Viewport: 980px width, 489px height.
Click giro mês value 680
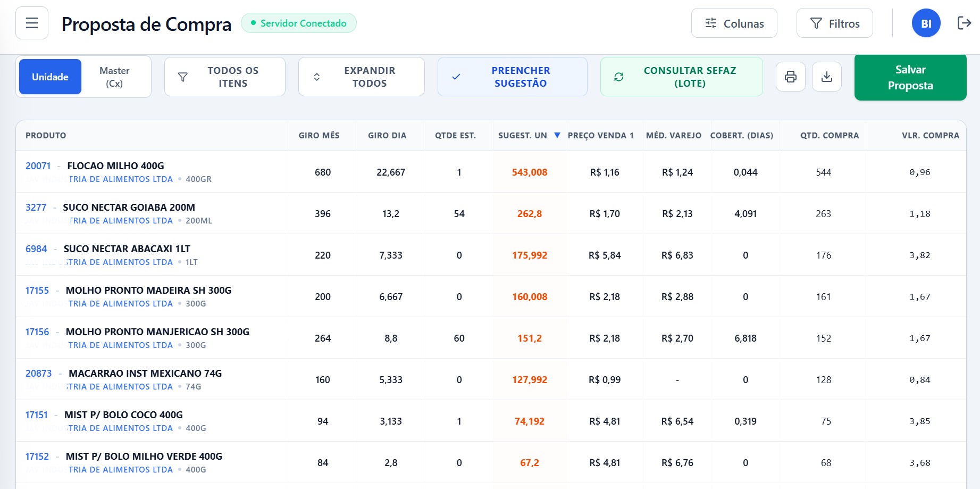[323, 172]
